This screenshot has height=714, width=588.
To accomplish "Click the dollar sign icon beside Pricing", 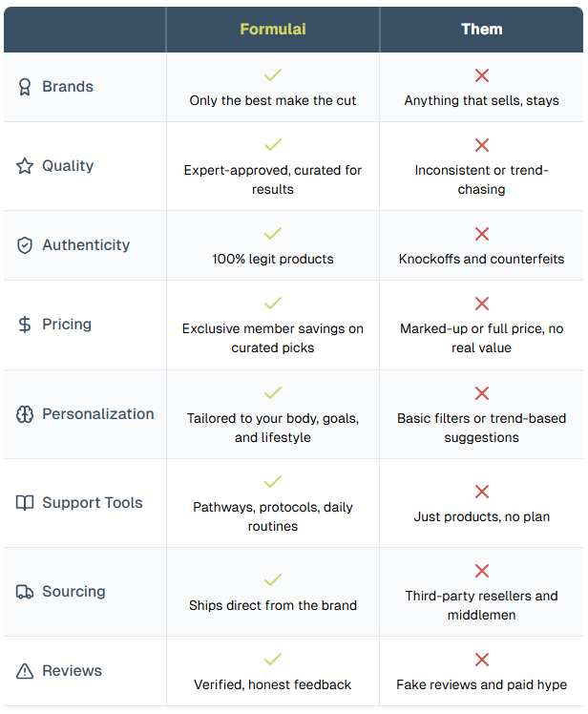I will click(25, 325).
